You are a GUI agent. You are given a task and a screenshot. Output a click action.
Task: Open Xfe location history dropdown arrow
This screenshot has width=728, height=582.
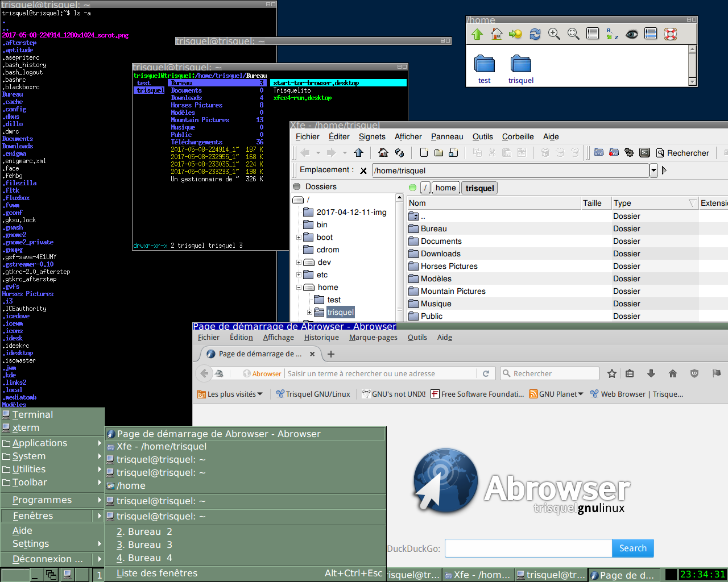pos(653,170)
